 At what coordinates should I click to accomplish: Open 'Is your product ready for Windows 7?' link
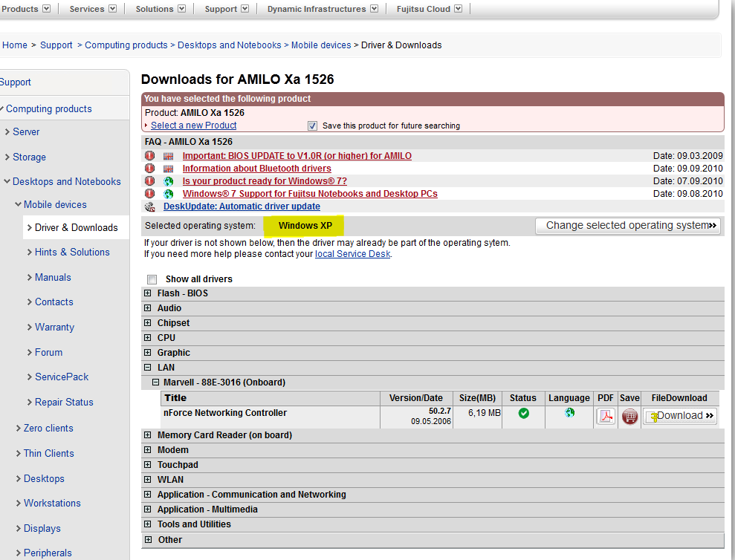click(x=265, y=181)
